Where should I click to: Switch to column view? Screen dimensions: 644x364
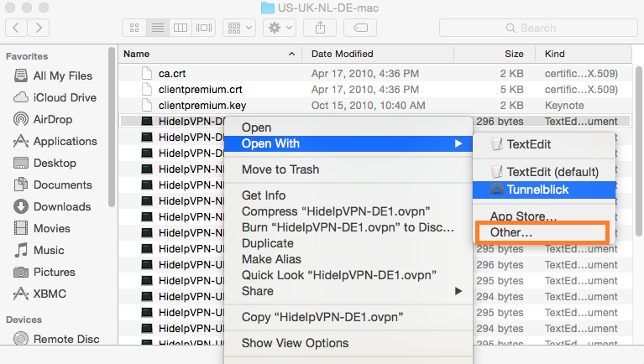click(181, 28)
